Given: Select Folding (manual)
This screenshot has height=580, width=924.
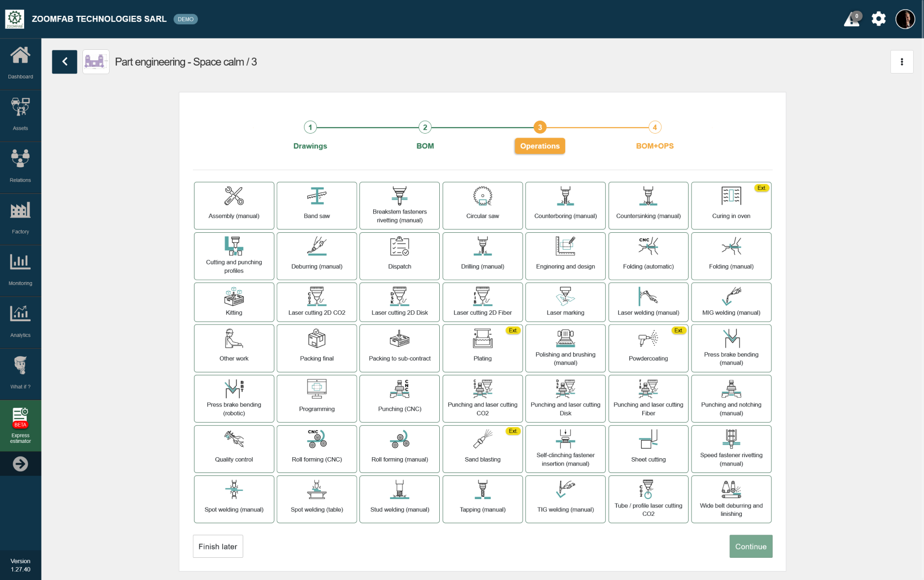Looking at the screenshot, I should coord(731,256).
